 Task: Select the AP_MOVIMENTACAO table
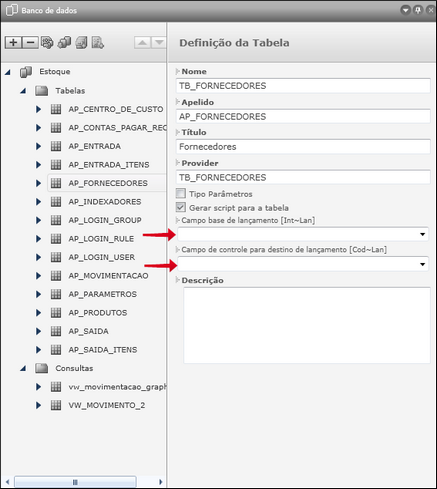pyautogui.click(x=108, y=276)
